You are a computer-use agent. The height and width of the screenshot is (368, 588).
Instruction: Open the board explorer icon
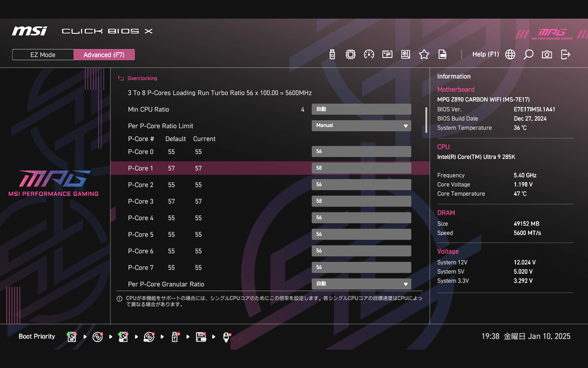pos(405,54)
